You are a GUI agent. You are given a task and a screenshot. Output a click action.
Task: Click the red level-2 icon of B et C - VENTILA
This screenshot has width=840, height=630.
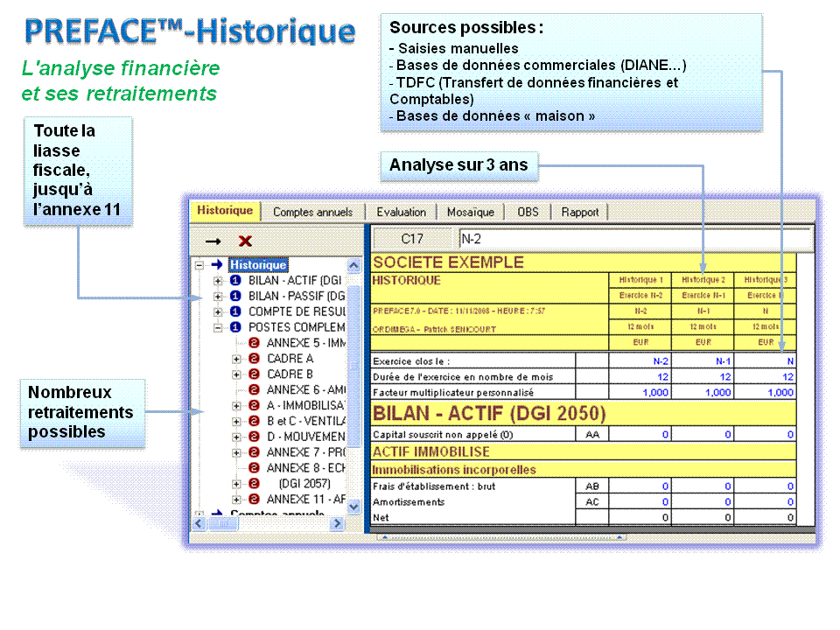254,421
